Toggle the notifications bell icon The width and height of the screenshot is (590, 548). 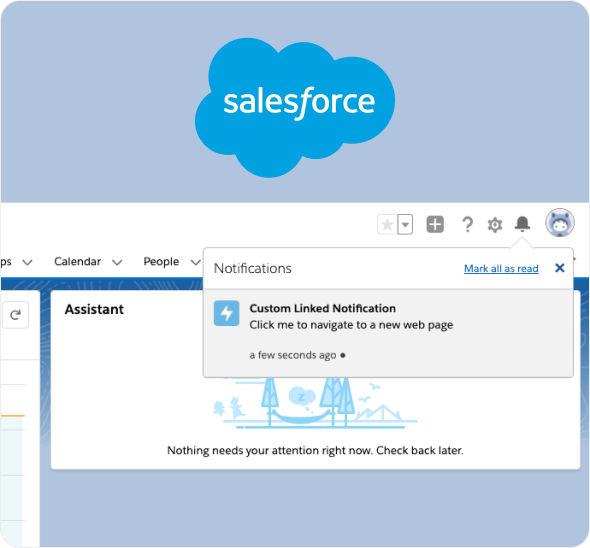click(x=522, y=224)
